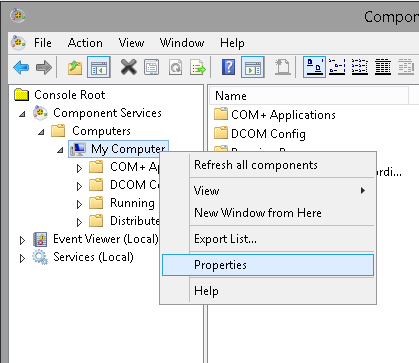Image resolution: width=419 pixels, height=363 pixels.
Task: Click the Properties sheet toolbar icon
Action: [x=151, y=67]
